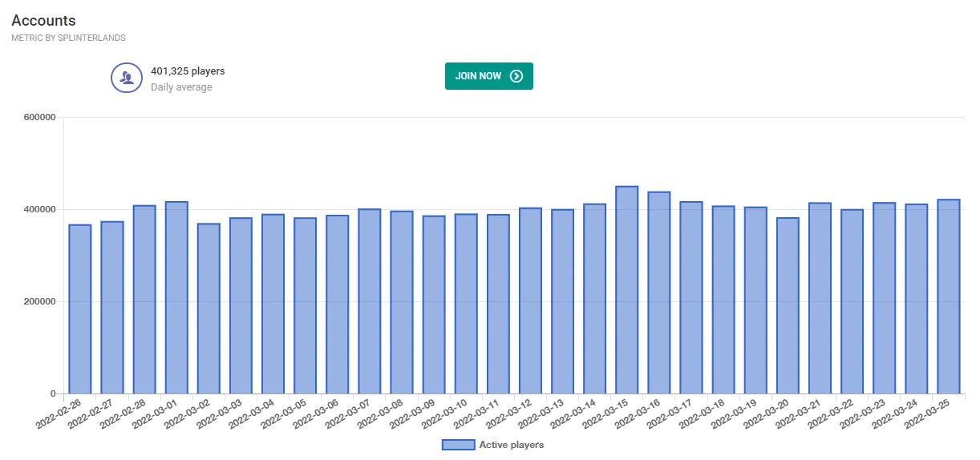Select the bar for 2022-03-24
Viewport: 980px width, 460px height.
click(x=916, y=300)
